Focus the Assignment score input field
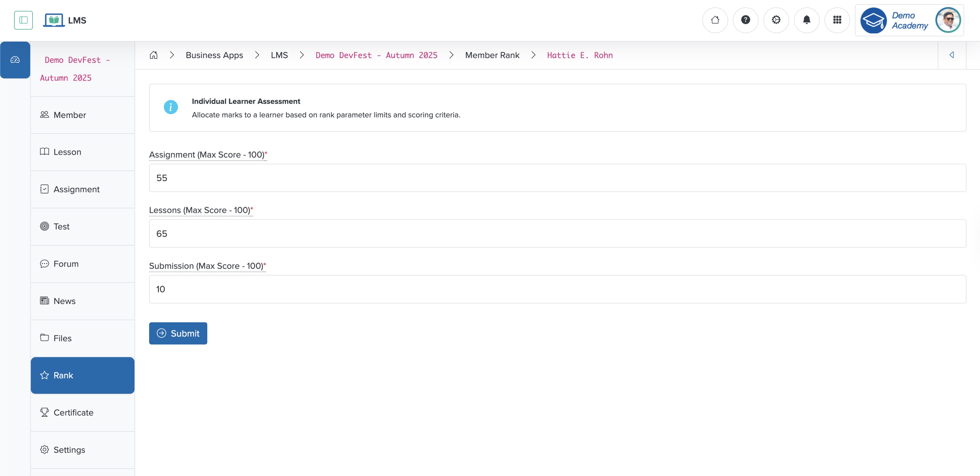The image size is (980, 476). click(x=557, y=178)
